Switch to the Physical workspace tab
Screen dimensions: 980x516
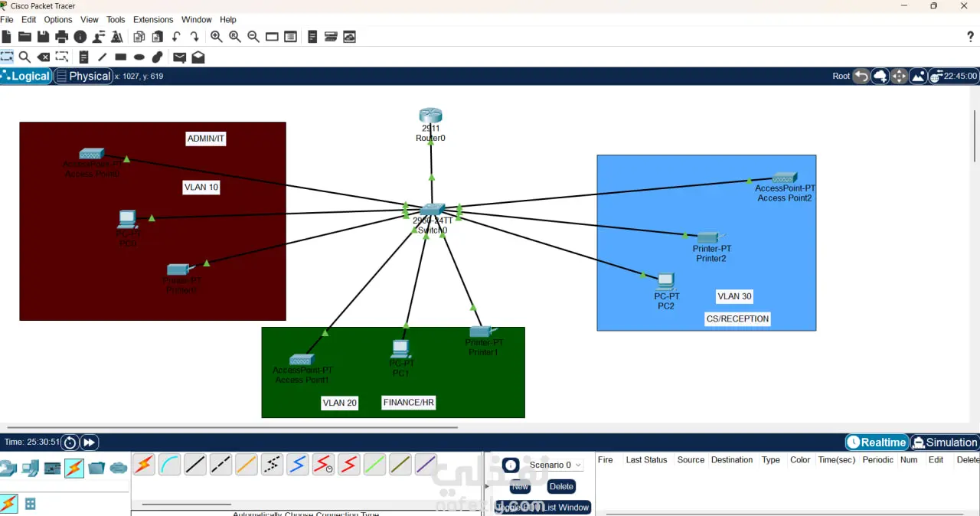coord(83,76)
